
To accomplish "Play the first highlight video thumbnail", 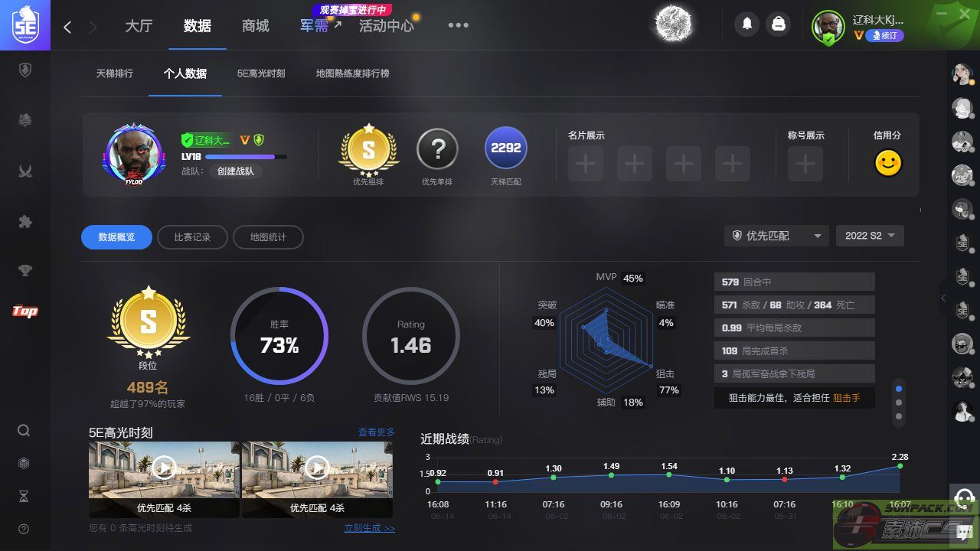I will (164, 467).
